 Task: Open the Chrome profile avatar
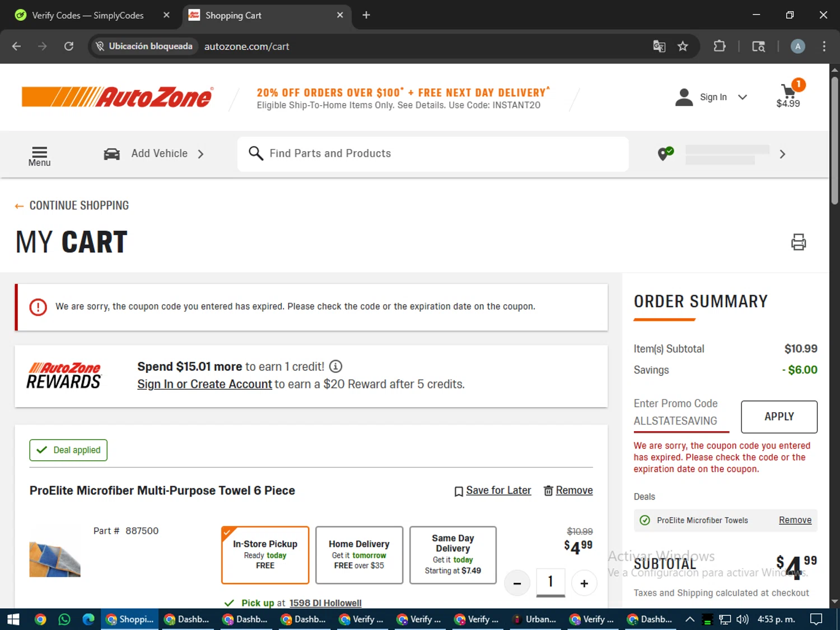click(798, 46)
